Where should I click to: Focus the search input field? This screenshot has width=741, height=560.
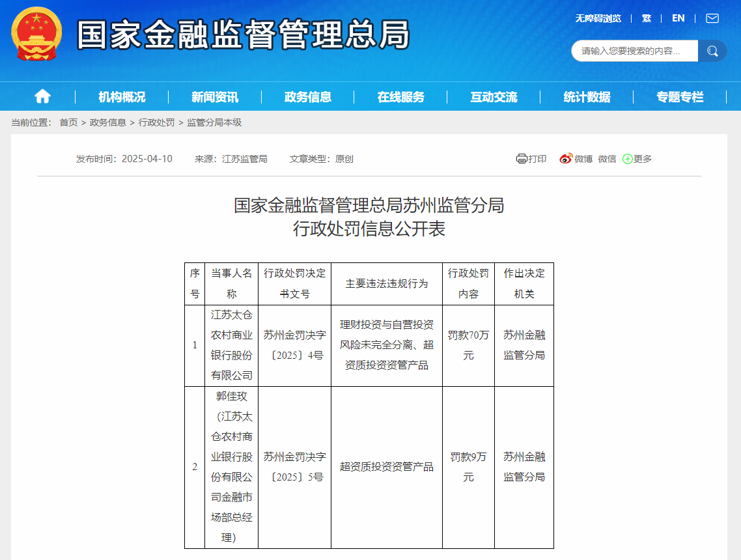(x=635, y=51)
